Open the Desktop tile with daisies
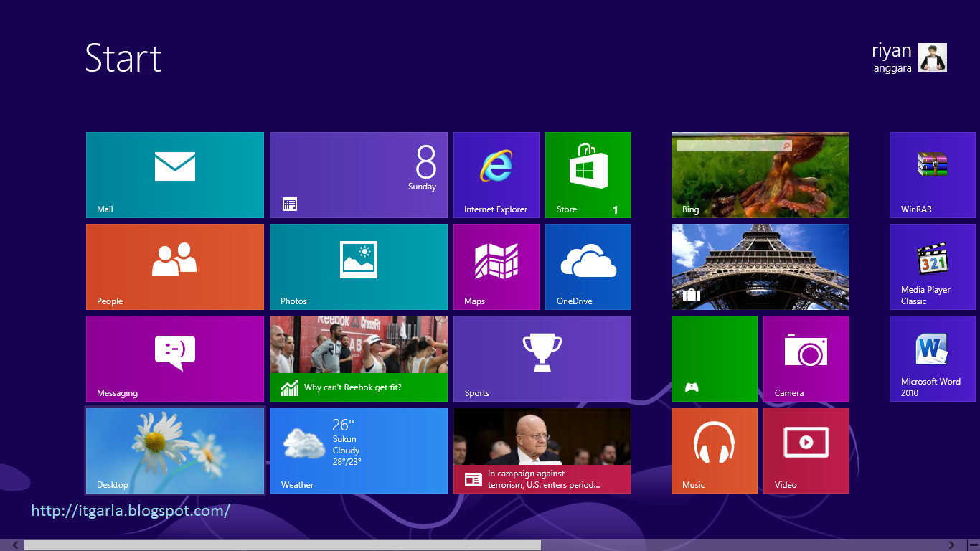Screen dimensions: 980x551 click(175, 451)
